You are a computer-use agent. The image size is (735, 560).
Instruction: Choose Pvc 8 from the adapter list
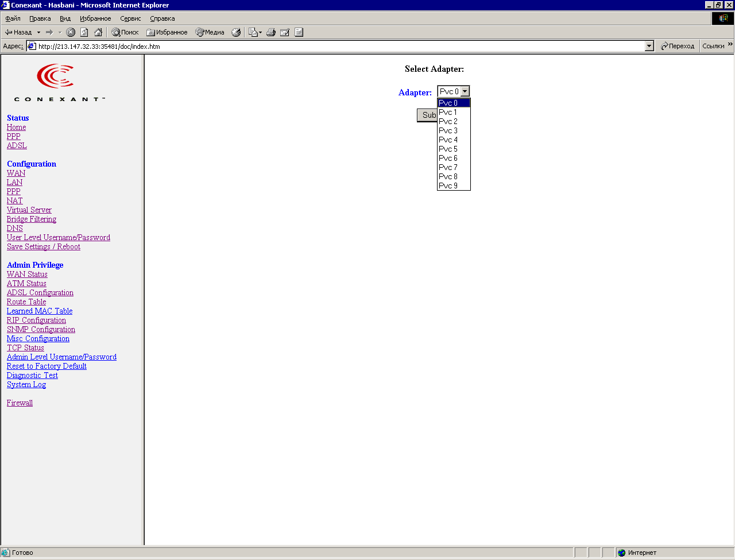click(x=454, y=176)
